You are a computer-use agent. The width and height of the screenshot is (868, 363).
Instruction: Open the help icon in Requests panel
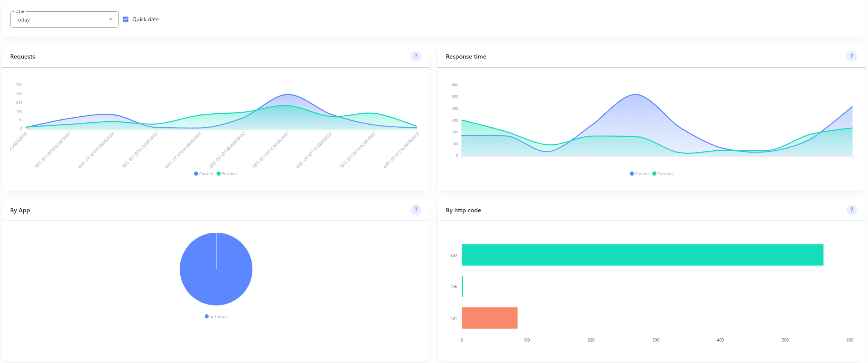pos(416,56)
